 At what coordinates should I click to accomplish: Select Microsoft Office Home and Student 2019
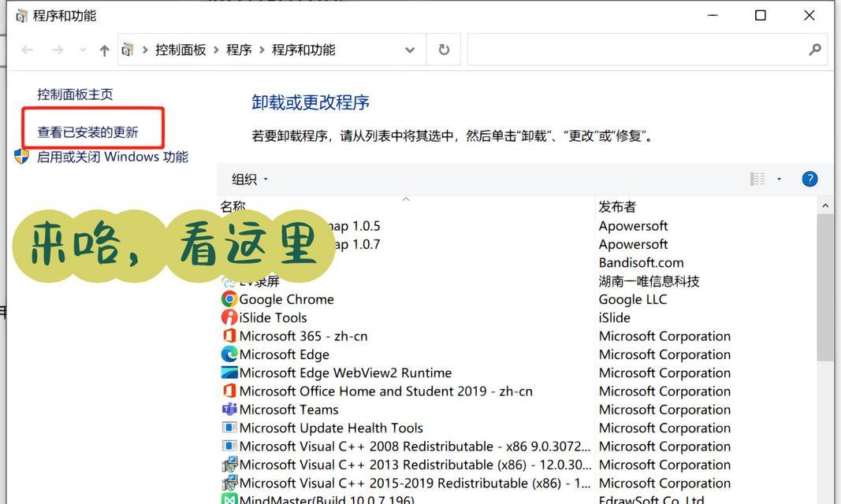pos(386,391)
